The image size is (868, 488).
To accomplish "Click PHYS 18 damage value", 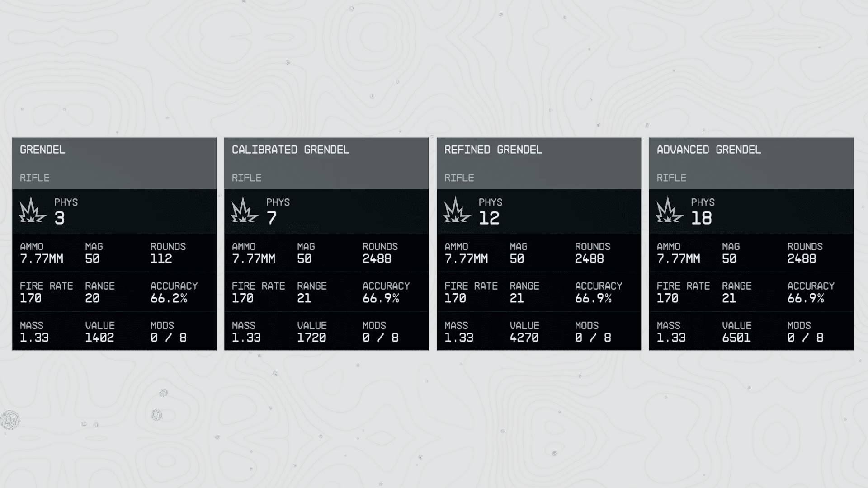I will 702,219.
